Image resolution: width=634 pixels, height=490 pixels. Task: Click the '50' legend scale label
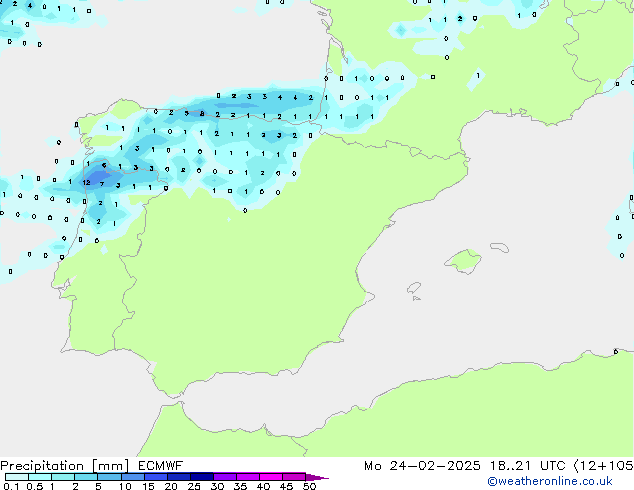tap(309, 486)
